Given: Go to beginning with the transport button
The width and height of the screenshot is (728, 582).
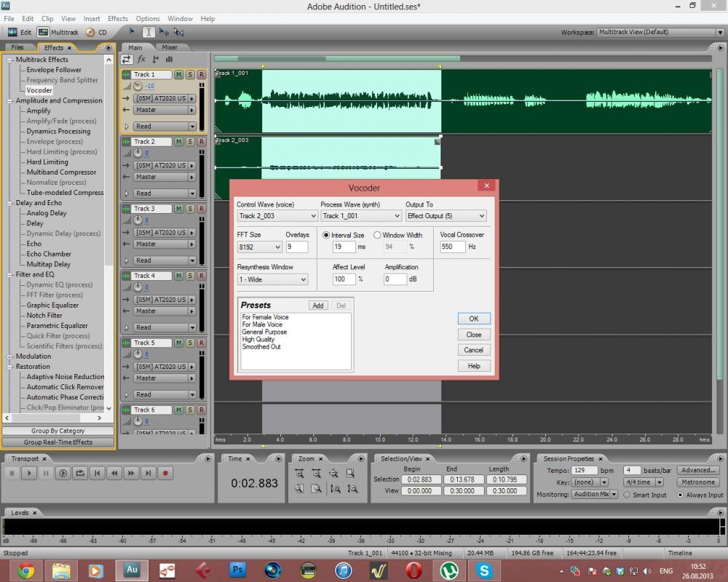Looking at the screenshot, I should pyautogui.click(x=97, y=474).
